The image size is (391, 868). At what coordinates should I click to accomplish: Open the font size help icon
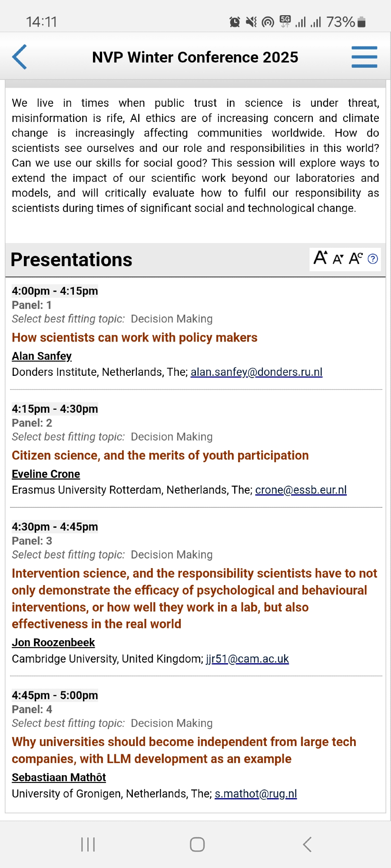pyautogui.click(x=373, y=259)
